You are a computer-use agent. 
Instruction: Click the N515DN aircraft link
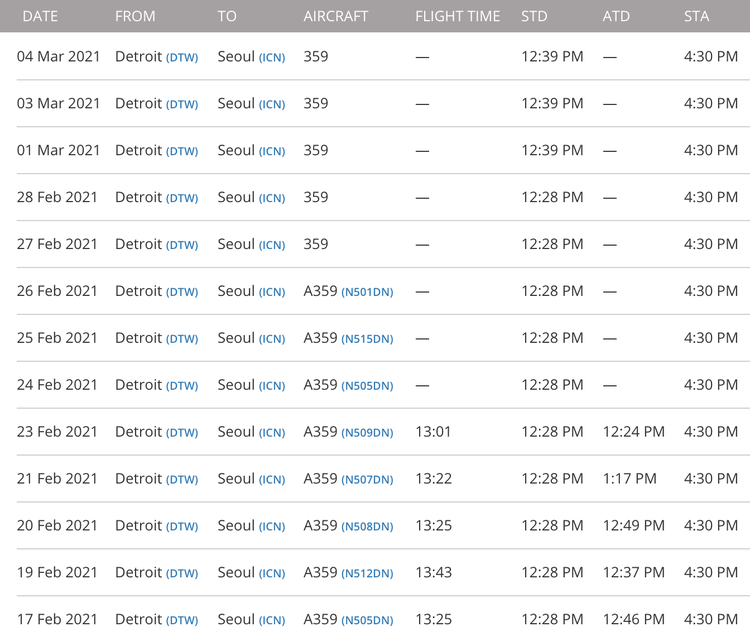click(x=367, y=339)
